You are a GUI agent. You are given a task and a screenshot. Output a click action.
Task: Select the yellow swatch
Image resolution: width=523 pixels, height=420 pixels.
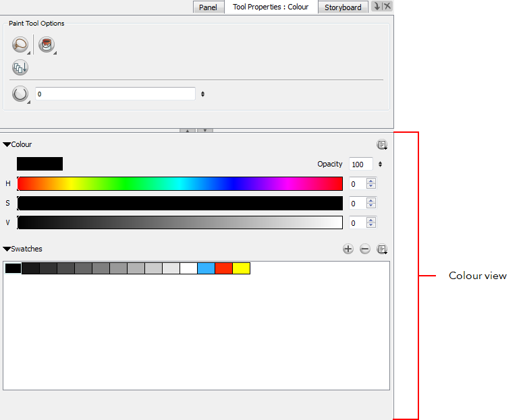click(242, 268)
